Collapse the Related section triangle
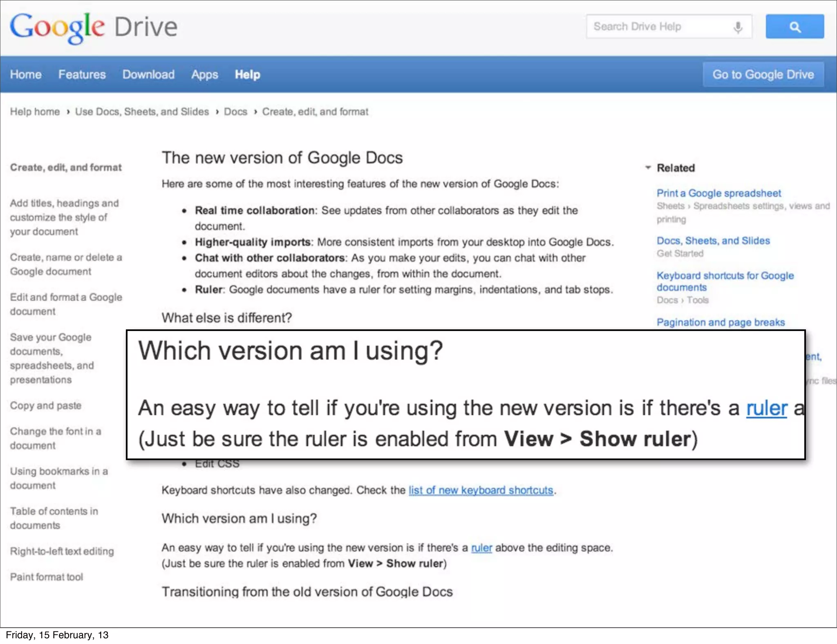Screen dimensions: 837x644 pyautogui.click(x=648, y=168)
